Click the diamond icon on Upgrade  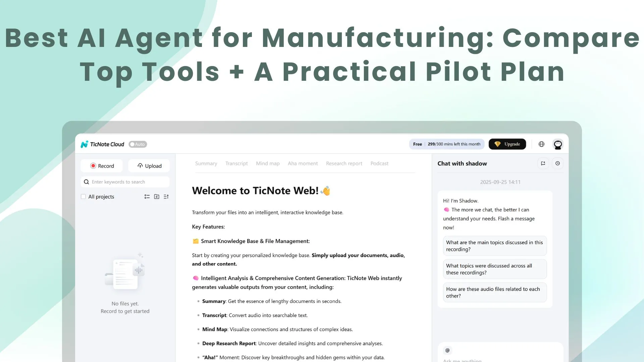[497, 144]
